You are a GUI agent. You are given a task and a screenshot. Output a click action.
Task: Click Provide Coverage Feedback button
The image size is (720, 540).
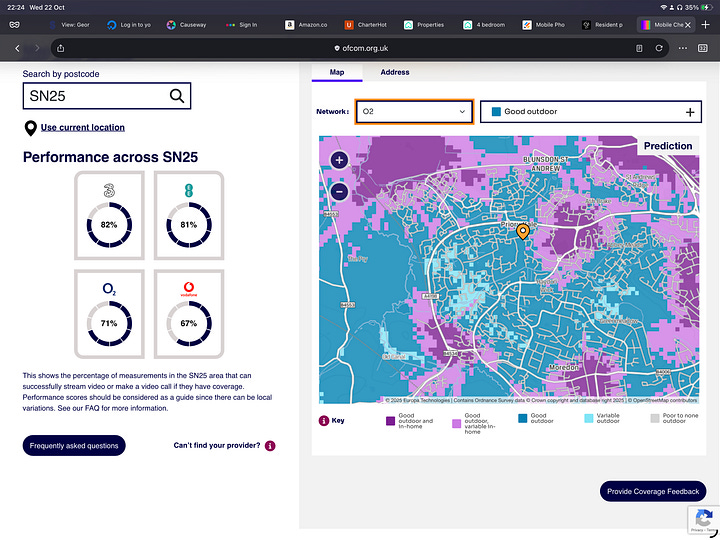[653, 492]
